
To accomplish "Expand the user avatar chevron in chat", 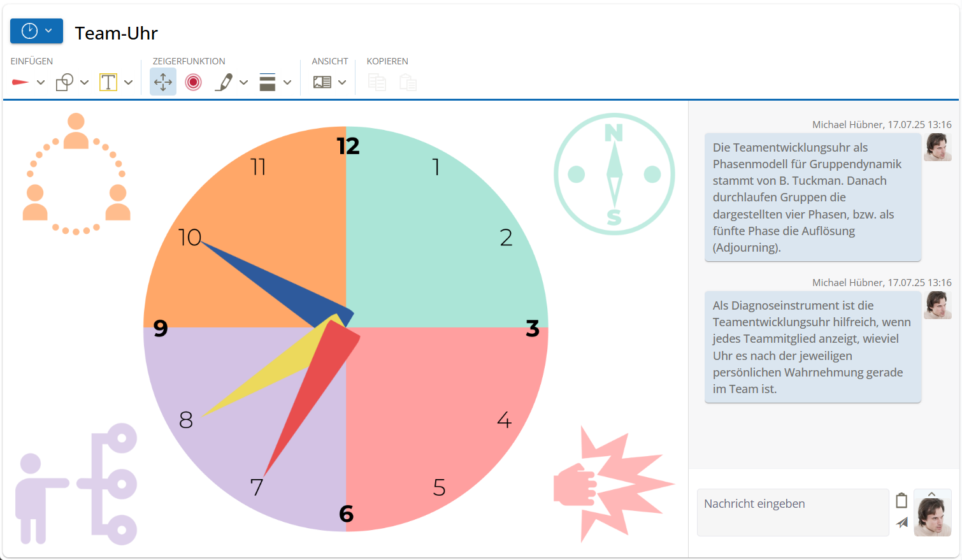I will click(932, 494).
